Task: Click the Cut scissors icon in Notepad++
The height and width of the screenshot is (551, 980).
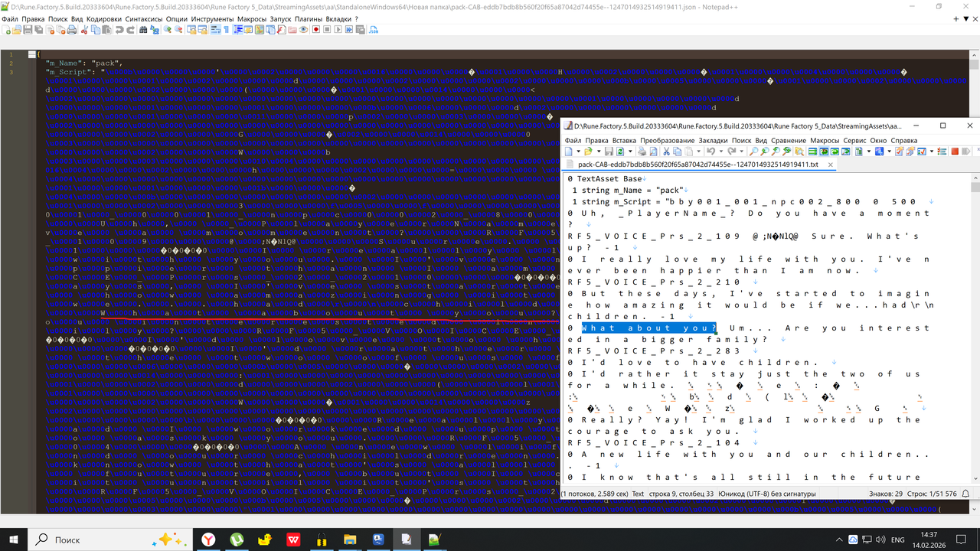Action: point(84,30)
